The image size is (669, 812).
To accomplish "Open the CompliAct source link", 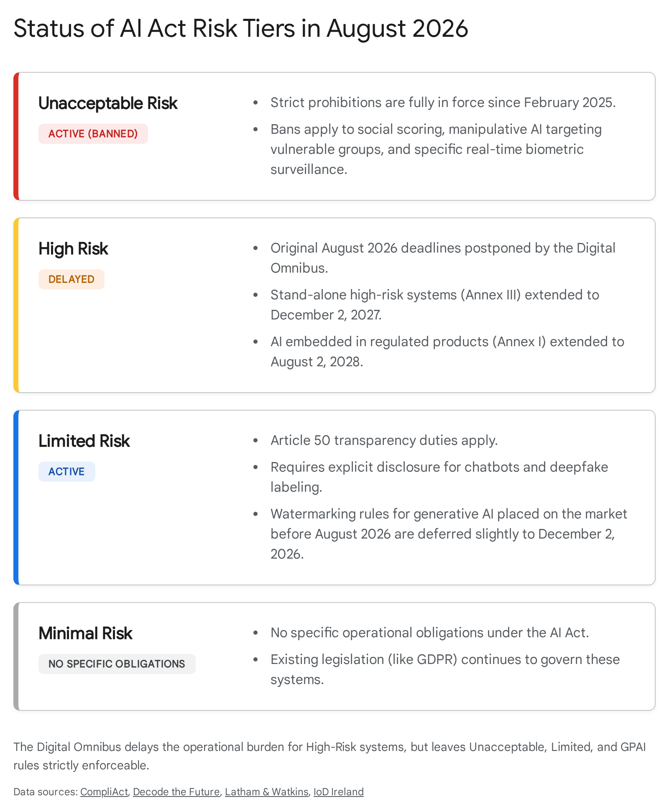I will pos(104,792).
